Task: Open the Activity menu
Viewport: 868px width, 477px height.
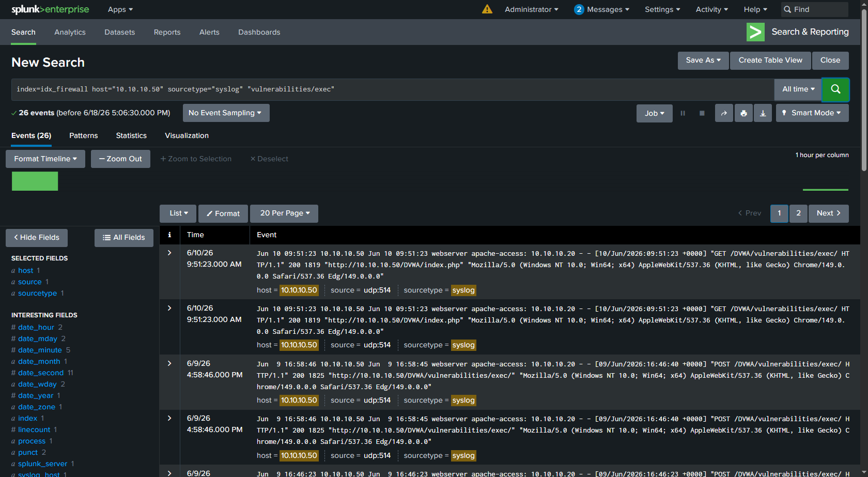Action: tap(712, 9)
